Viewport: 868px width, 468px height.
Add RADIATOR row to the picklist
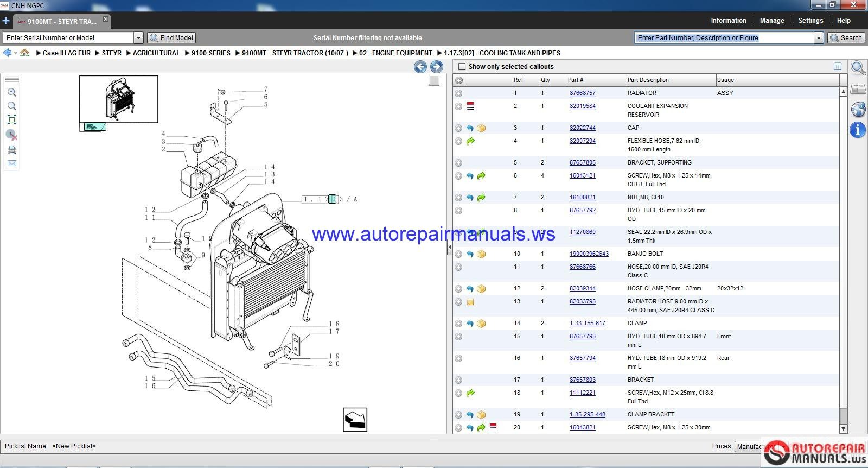click(458, 93)
